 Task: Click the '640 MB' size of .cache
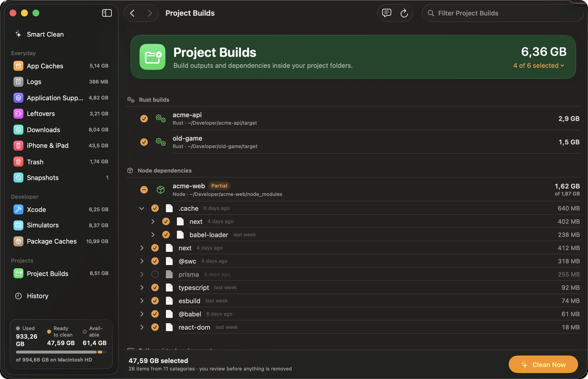[x=569, y=208]
